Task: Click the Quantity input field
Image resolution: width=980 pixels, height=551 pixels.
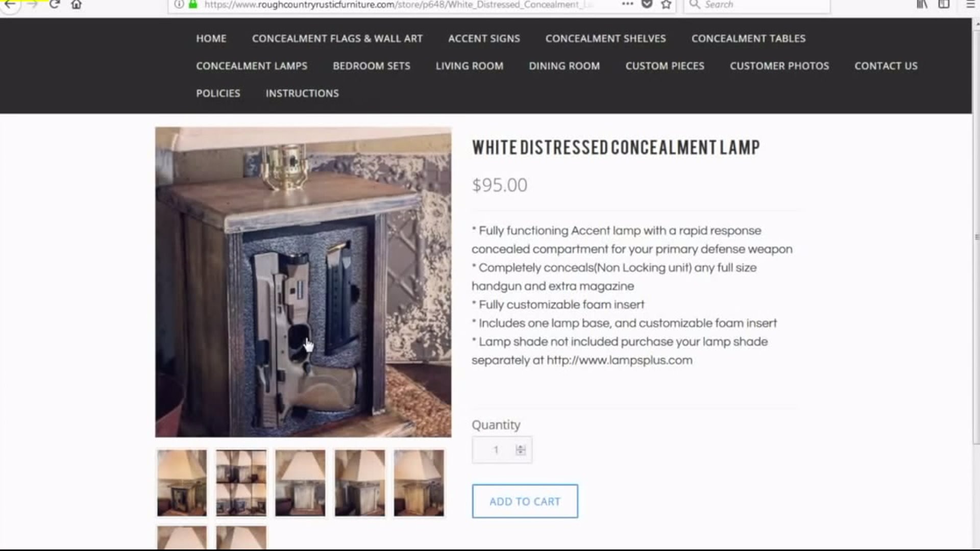Action: click(502, 450)
